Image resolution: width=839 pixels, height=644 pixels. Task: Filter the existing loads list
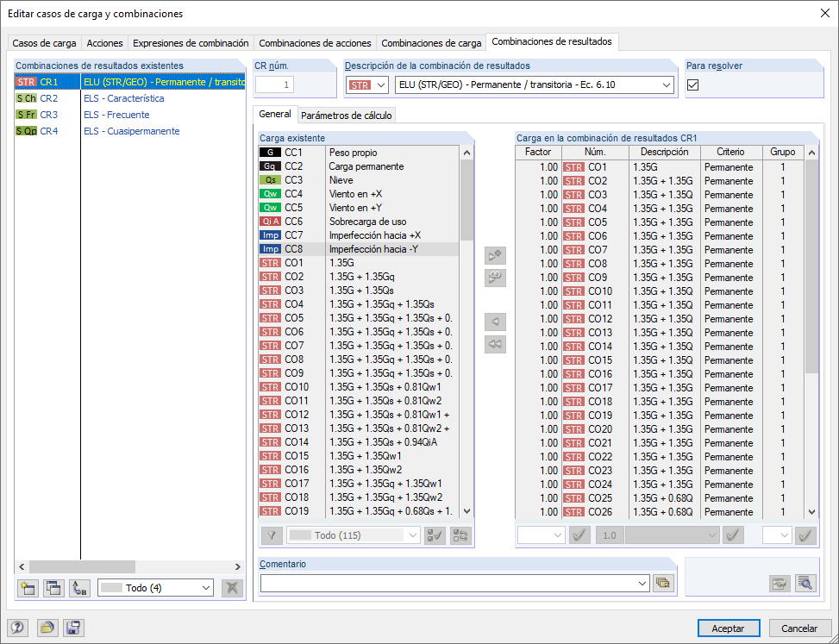[272, 535]
